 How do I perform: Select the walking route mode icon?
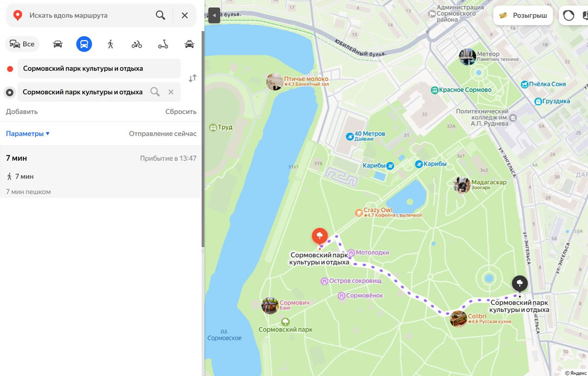(110, 44)
